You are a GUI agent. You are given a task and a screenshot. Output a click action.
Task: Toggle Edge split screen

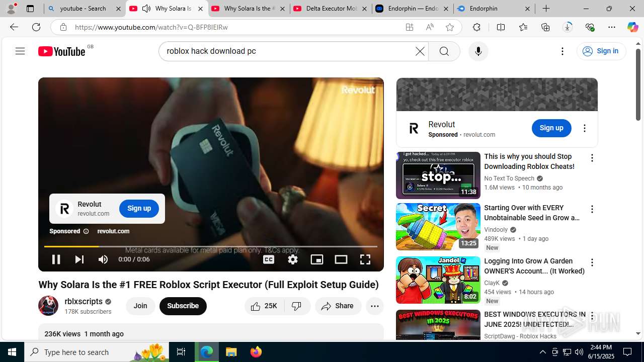501,27
